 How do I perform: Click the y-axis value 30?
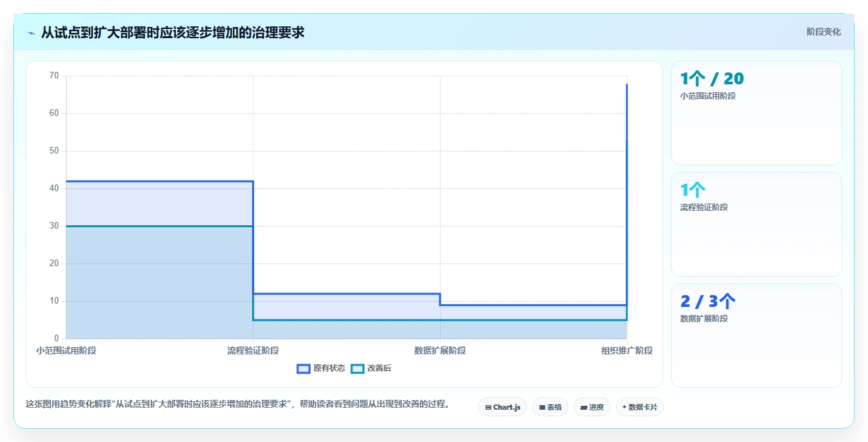(x=54, y=226)
